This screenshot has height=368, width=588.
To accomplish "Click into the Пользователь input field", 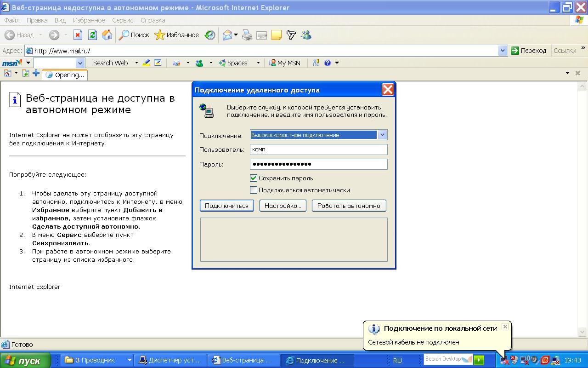I will 318,149.
